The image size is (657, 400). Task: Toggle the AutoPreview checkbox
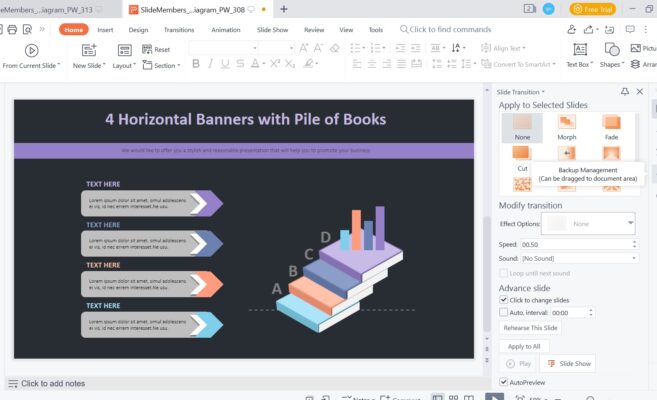(504, 382)
